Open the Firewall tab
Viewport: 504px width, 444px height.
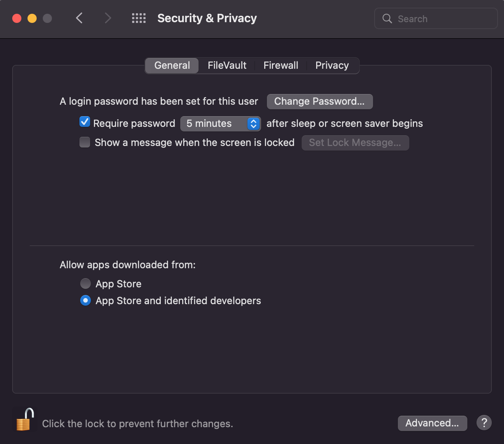pyautogui.click(x=281, y=66)
